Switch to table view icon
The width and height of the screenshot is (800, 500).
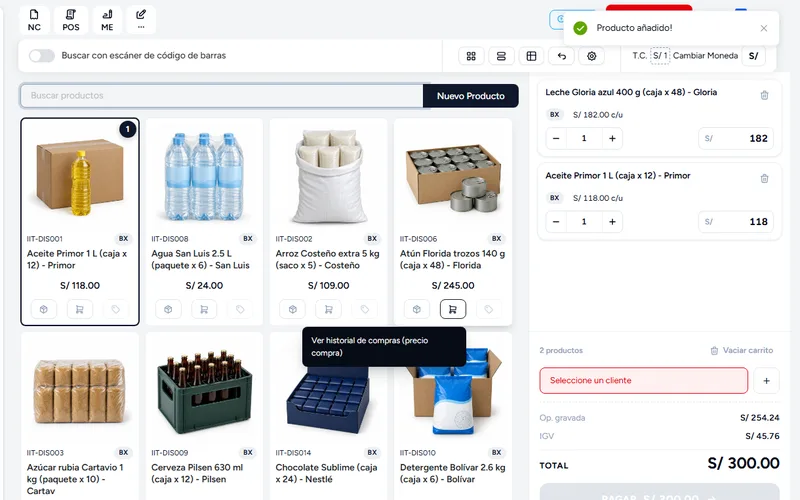[x=531, y=56]
